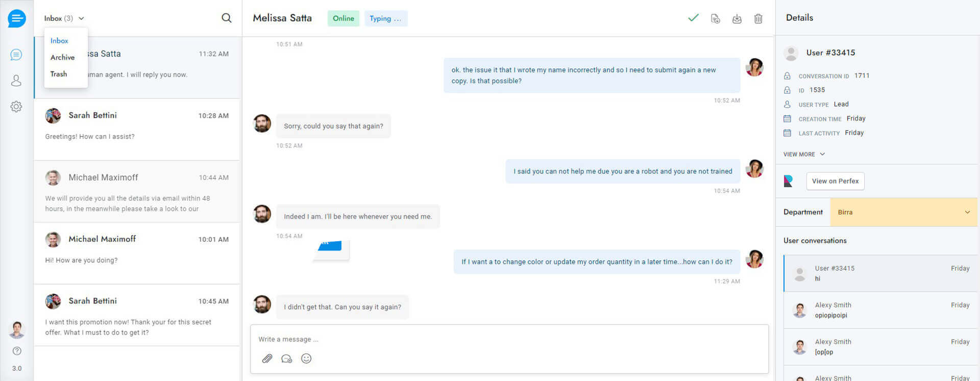The image size is (980, 381).
Task: Click the conversations chat icon in sidebar
Action: [x=16, y=55]
